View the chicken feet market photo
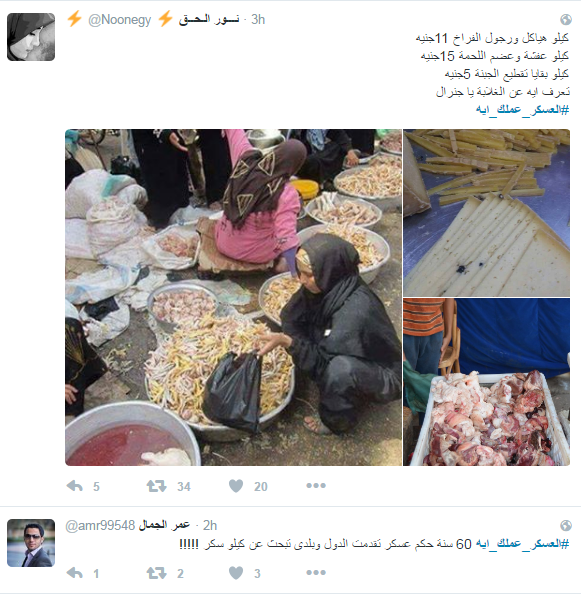581x594 pixels. coord(233,297)
